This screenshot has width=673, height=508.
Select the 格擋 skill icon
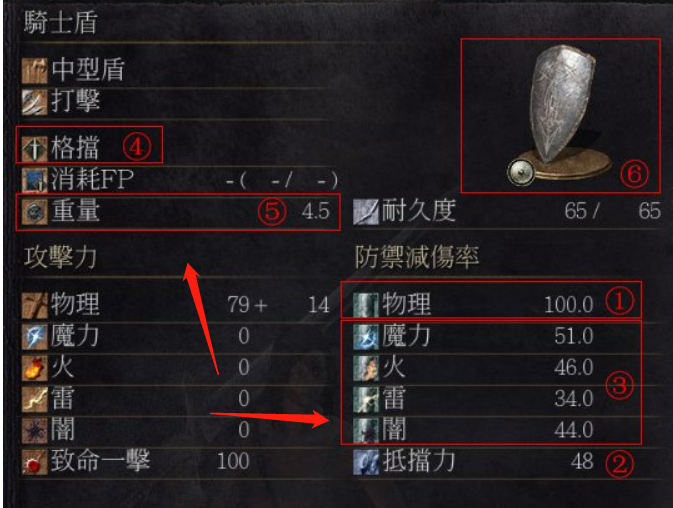[34, 148]
